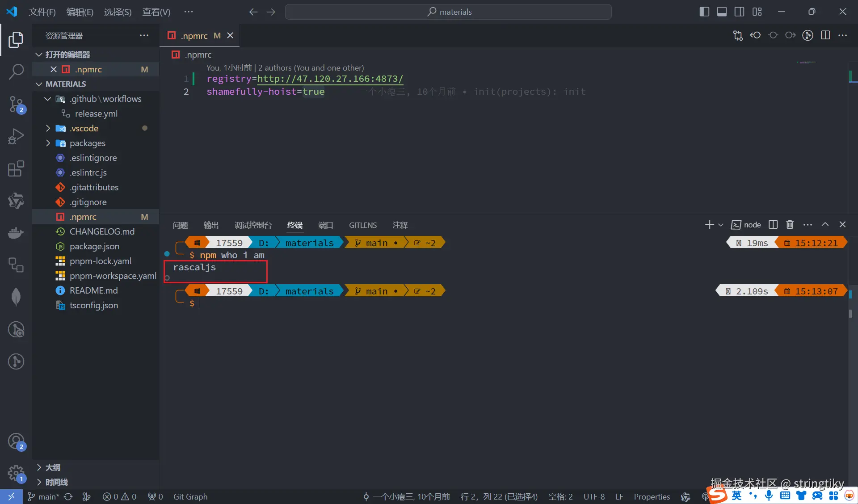Open the Search view in activity bar
The image size is (858, 504).
(x=16, y=71)
